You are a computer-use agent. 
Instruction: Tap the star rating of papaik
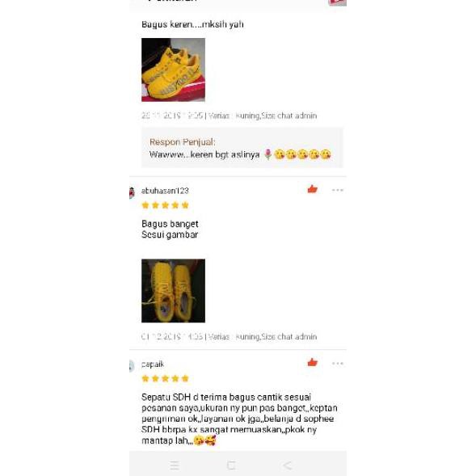point(165,378)
